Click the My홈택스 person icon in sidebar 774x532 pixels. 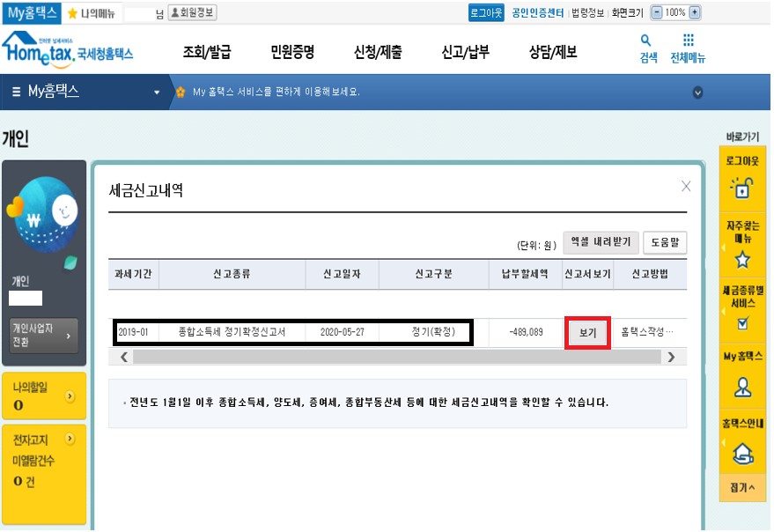tap(742, 385)
